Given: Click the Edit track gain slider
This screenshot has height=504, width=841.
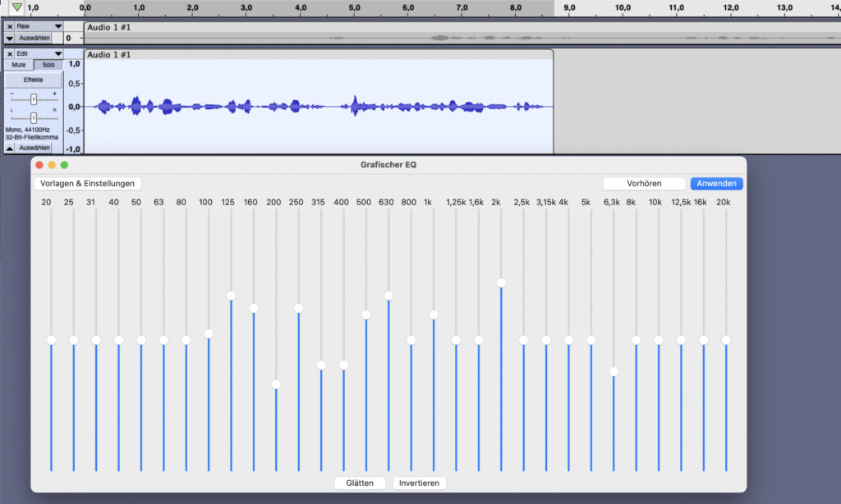Looking at the screenshot, I should pyautogui.click(x=33, y=99).
